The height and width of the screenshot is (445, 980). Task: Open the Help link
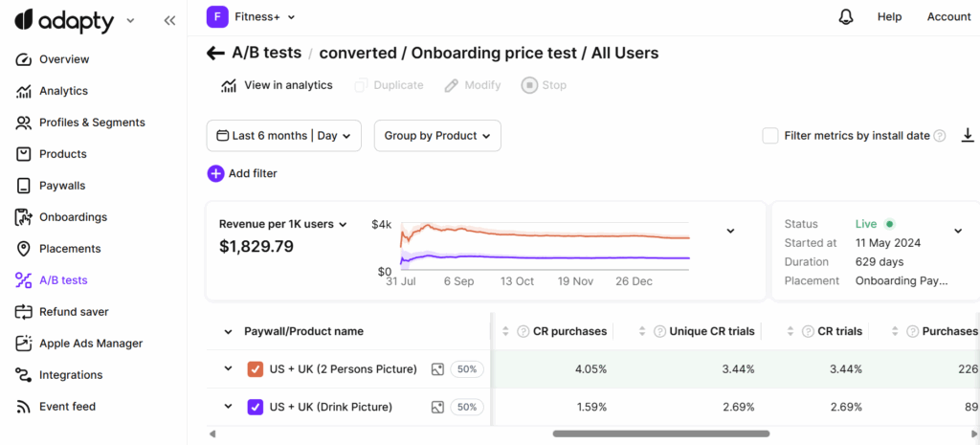[x=889, y=17]
